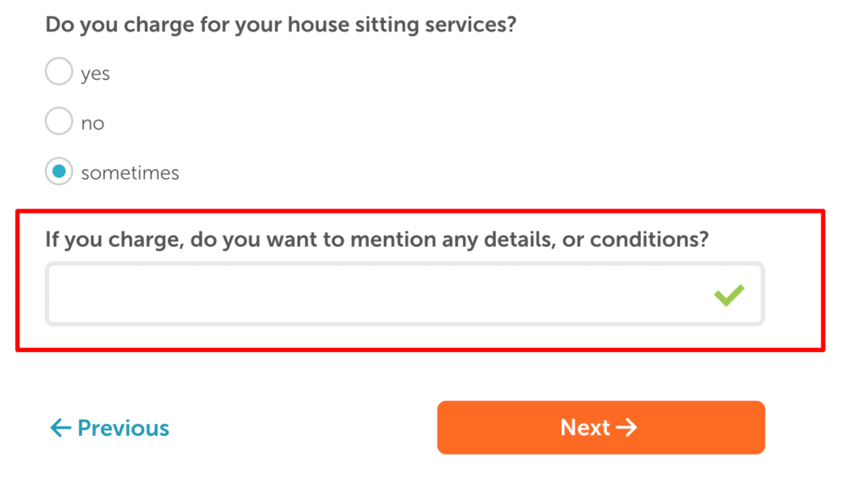Image resolution: width=868 pixels, height=491 pixels.
Task: Click the right arrow icon on the Next button
Action: [x=626, y=427]
